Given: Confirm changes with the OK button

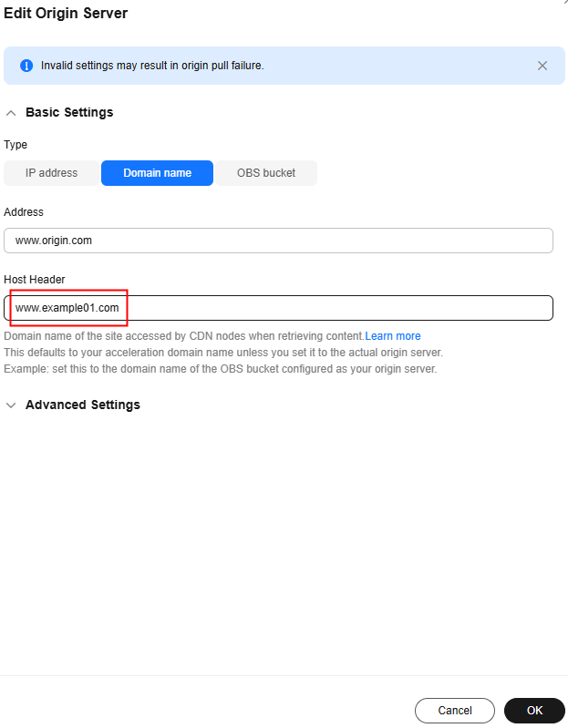Looking at the screenshot, I should point(534,711).
